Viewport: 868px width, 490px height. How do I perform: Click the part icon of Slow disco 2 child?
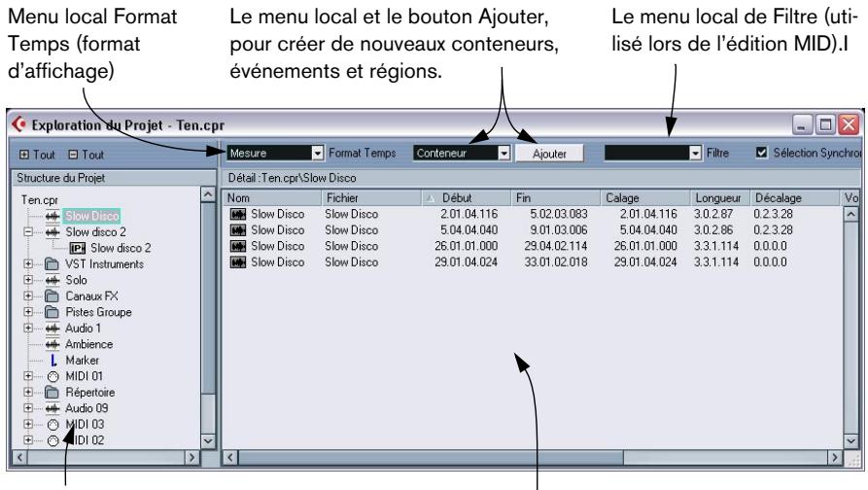point(78,248)
